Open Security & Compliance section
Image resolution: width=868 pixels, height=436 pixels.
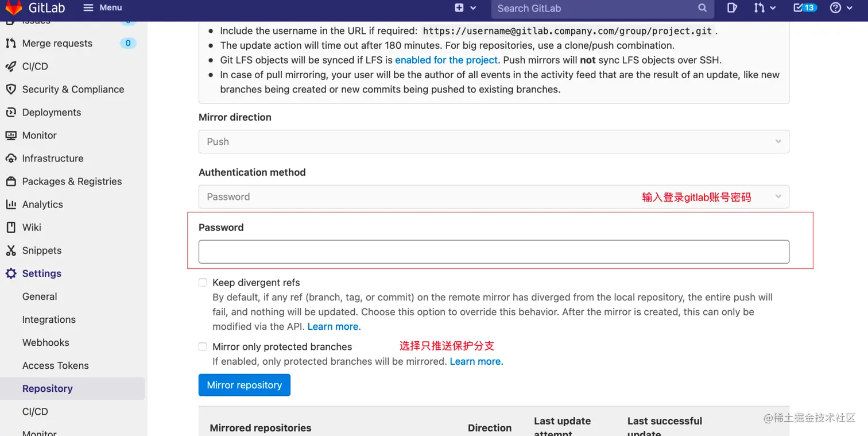pyautogui.click(x=73, y=89)
